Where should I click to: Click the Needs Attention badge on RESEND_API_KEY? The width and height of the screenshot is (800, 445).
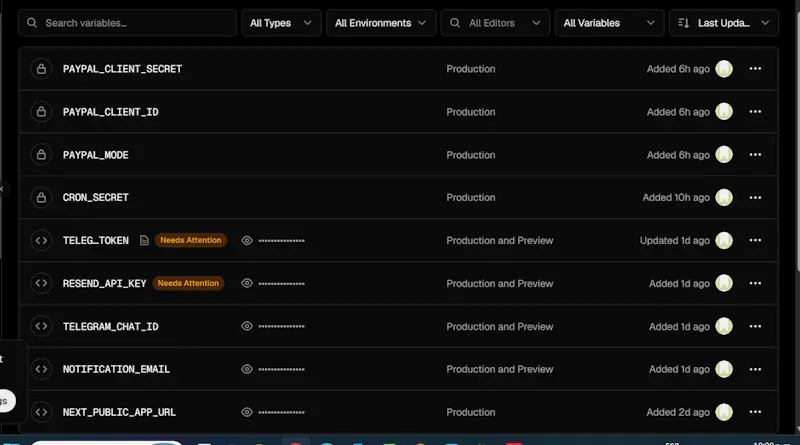[188, 283]
